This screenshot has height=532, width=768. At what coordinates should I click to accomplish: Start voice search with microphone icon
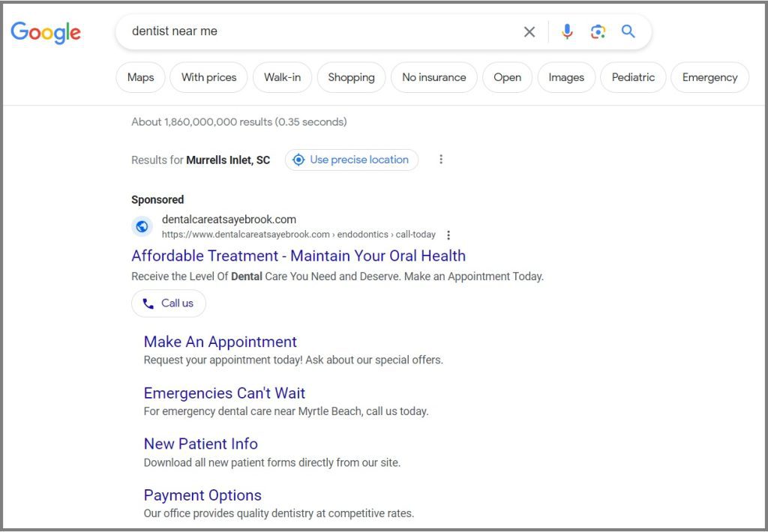567,31
